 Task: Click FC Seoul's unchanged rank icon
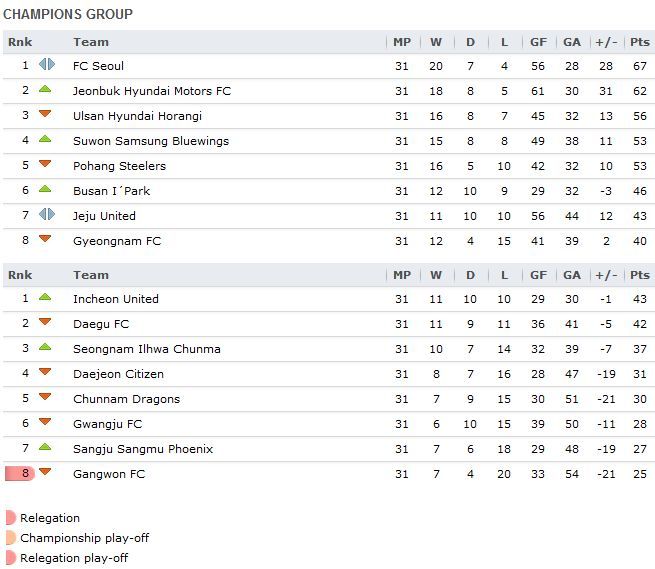tap(47, 65)
